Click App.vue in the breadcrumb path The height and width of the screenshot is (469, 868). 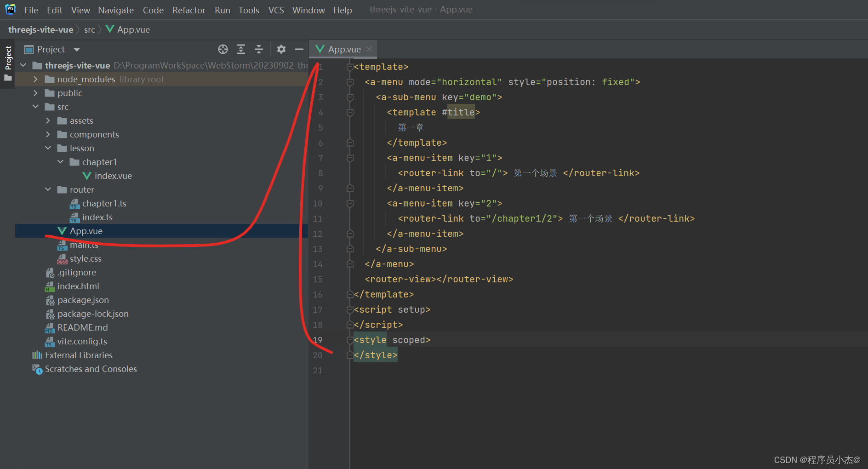(128, 29)
